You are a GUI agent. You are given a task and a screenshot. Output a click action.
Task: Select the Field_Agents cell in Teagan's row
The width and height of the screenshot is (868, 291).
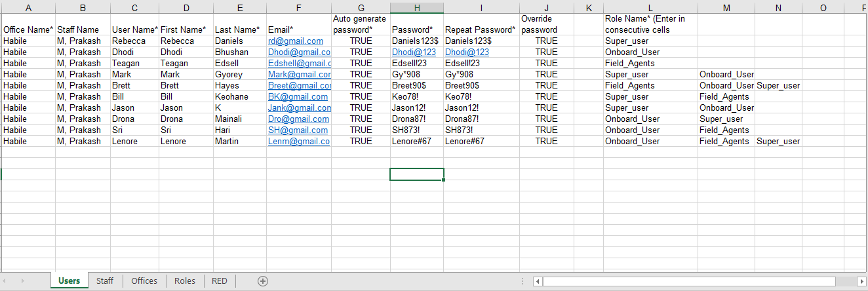click(x=630, y=64)
